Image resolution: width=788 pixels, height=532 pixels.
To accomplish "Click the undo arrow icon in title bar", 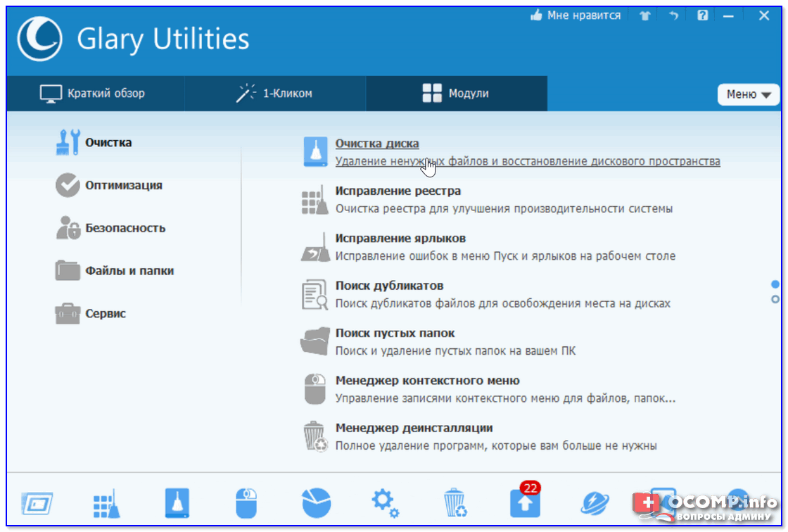I will (673, 16).
